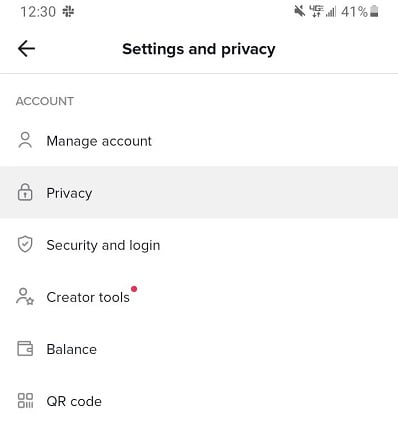This screenshot has height=431, width=398.
Task: Tap the person icon beside Manage account
Action: click(25, 140)
